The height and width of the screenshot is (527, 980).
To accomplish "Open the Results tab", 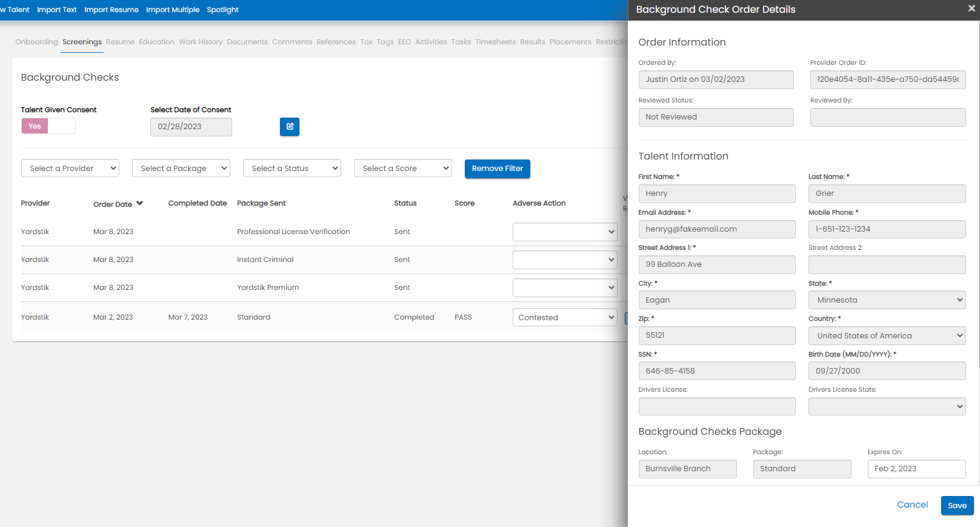I will click(532, 42).
